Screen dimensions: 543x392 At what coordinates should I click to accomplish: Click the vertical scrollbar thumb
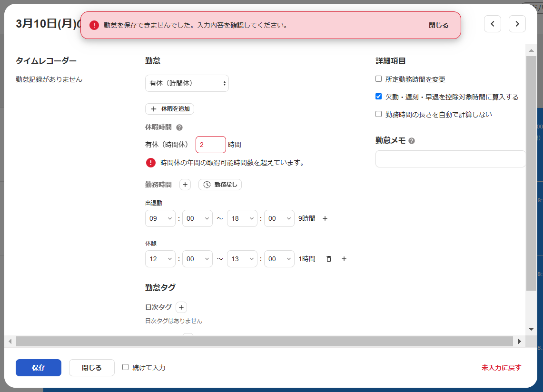pyautogui.click(x=531, y=173)
